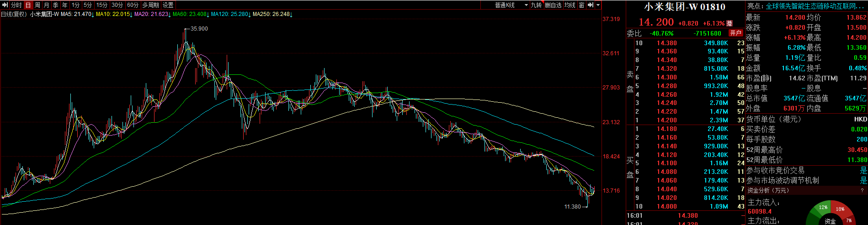Select the 60分 minute period tab
Screen dimensions: 868x225
[x=133, y=5]
